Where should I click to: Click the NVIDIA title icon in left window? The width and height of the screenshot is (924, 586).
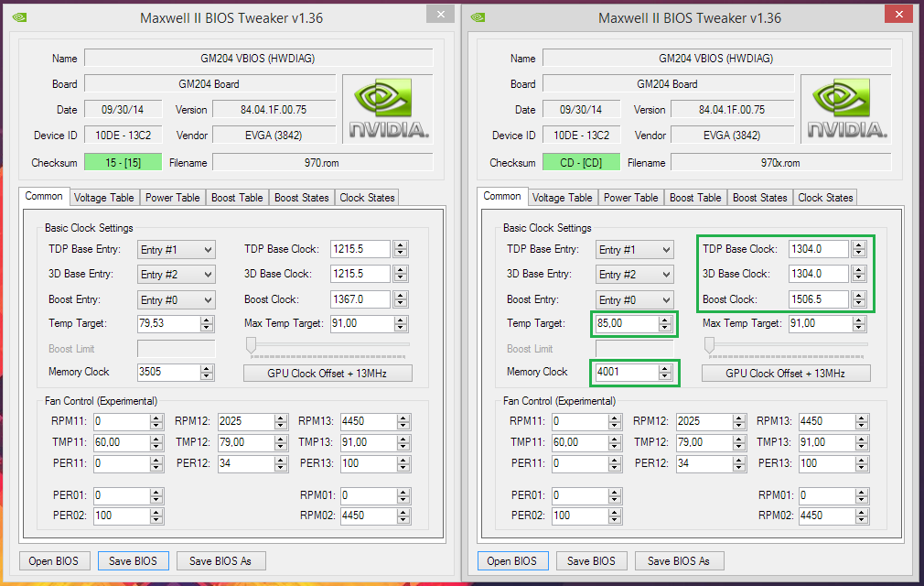point(19,17)
